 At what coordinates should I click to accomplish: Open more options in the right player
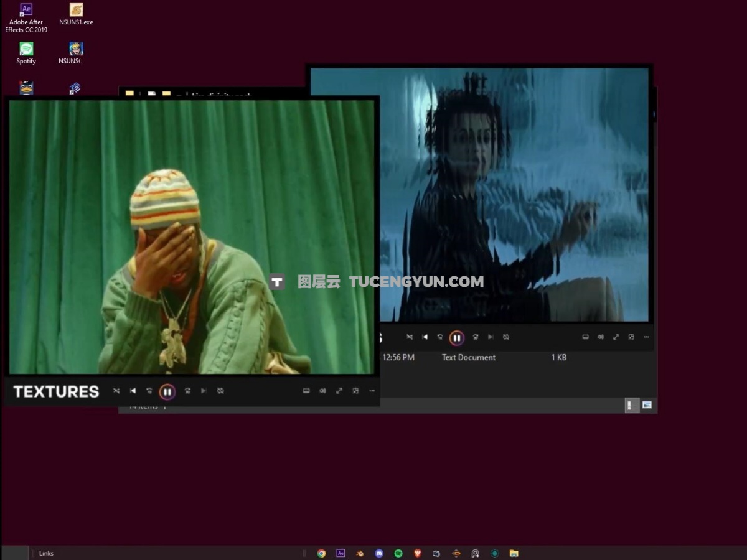[647, 337]
